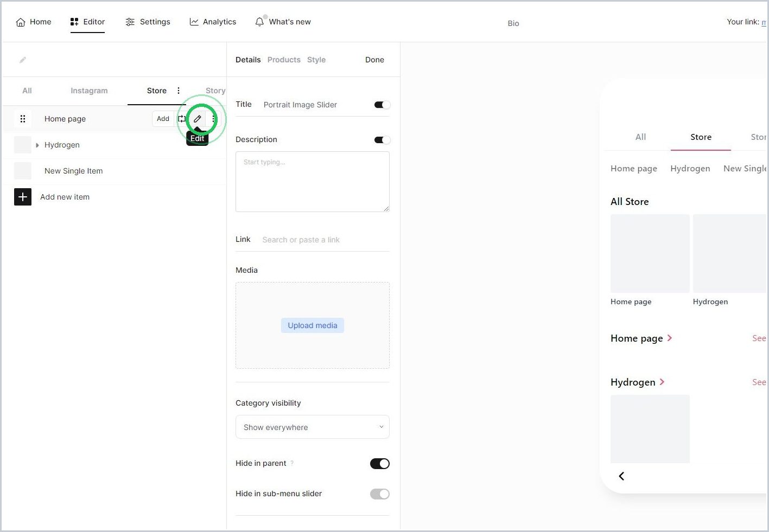
Task: Click the edit pencil on Home page row
Action: coord(198,119)
